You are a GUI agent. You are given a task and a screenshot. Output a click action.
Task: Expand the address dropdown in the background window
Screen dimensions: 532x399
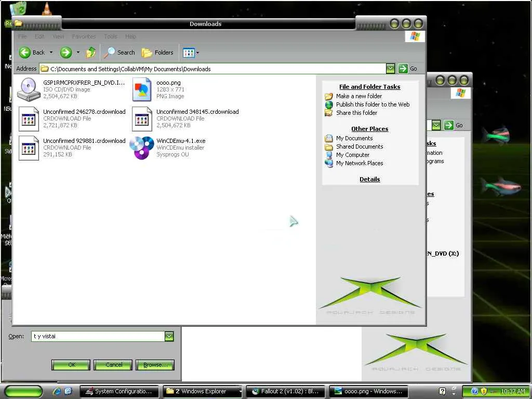click(436, 125)
